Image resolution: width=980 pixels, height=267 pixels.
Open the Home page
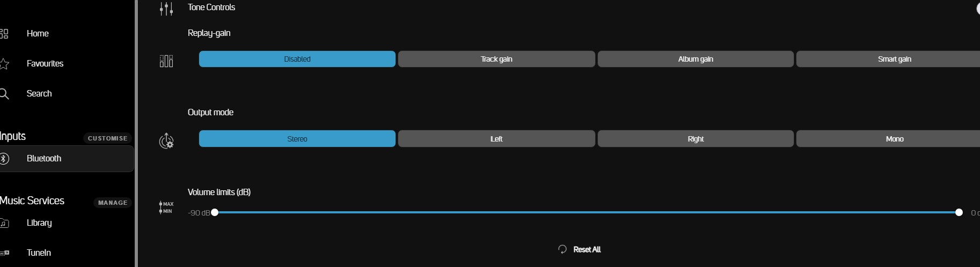coord(38,33)
